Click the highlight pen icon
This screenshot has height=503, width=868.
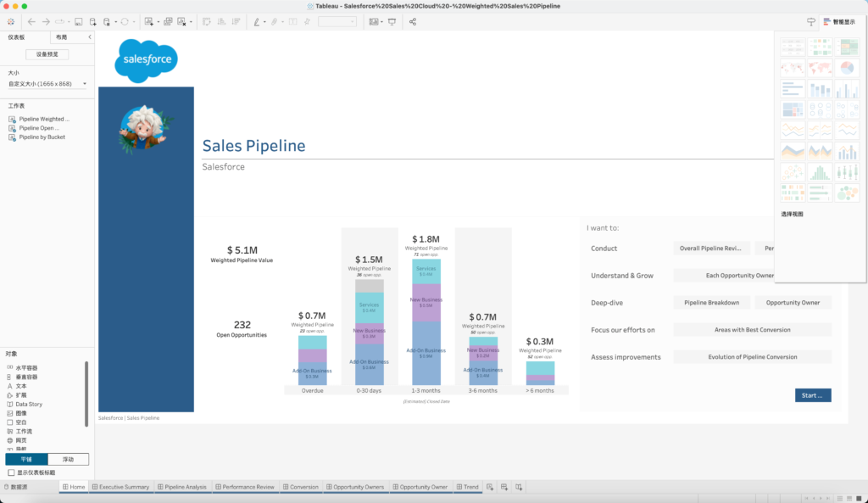pos(256,21)
